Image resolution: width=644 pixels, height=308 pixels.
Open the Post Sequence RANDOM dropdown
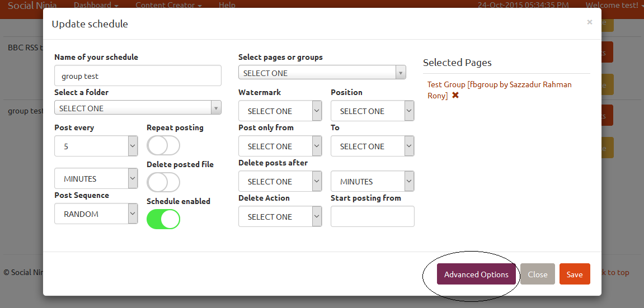coord(96,214)
